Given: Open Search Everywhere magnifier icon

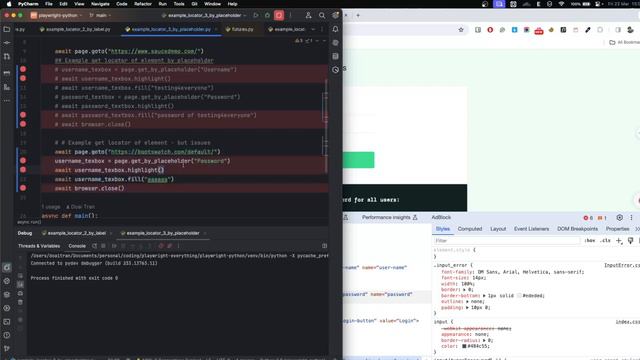Looking at the screenshot, I should tap(322, 16).
